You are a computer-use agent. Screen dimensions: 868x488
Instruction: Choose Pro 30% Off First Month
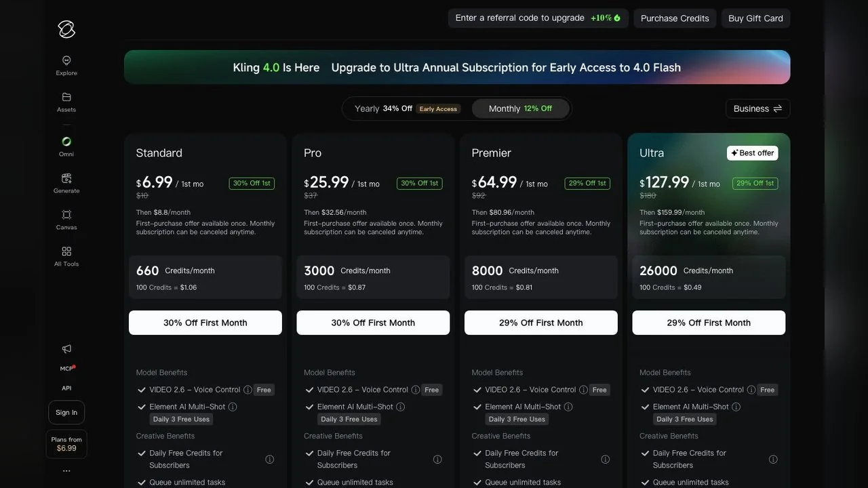pos(373,323)
